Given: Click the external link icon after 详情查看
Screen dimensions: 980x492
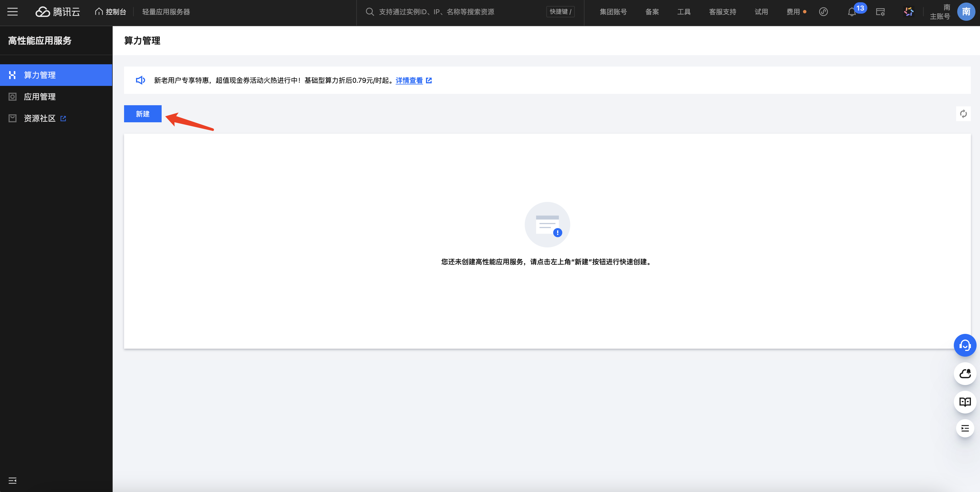Looking at the screenshot, I should tap(429, 80).
